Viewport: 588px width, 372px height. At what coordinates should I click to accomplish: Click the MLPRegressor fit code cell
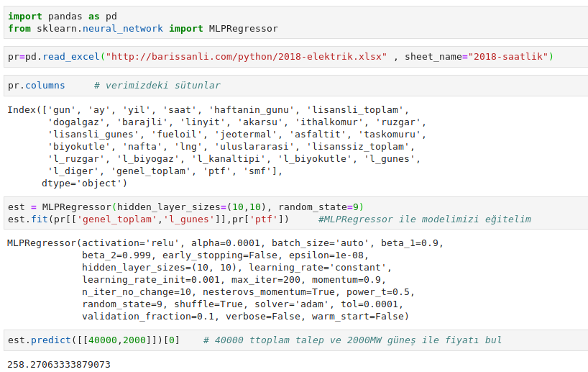point(296,213)
